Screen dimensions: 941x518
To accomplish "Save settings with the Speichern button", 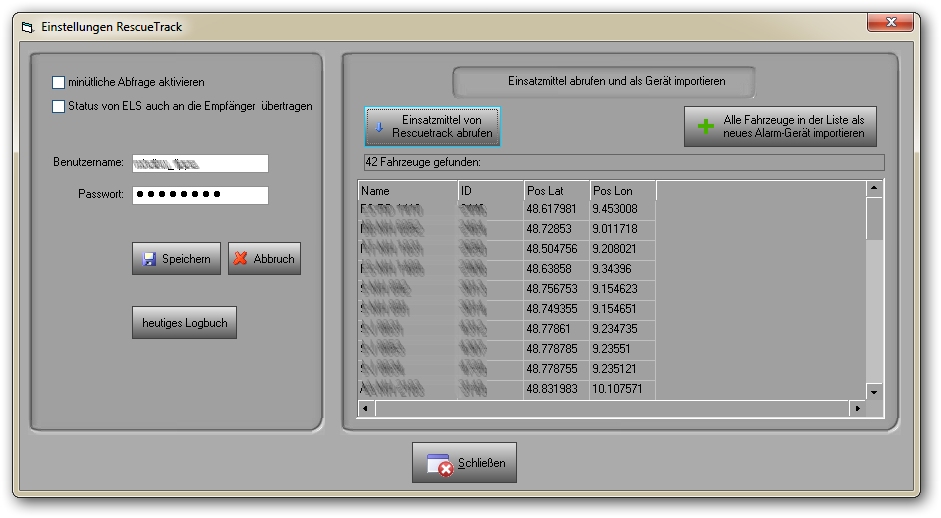I will [176, 259].
